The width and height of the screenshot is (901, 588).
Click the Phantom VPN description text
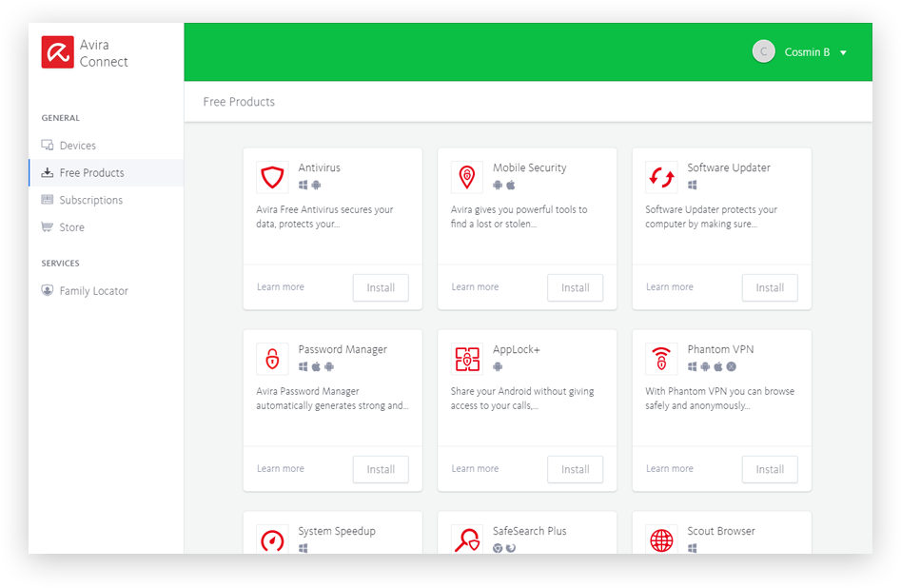pos(719,399)
